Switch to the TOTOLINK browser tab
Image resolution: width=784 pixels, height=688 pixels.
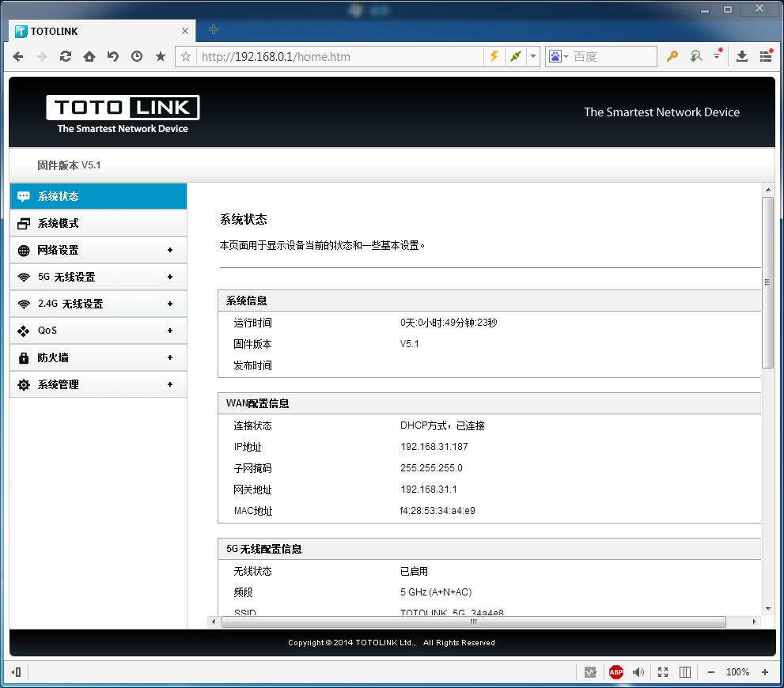(x=95, y=31)
